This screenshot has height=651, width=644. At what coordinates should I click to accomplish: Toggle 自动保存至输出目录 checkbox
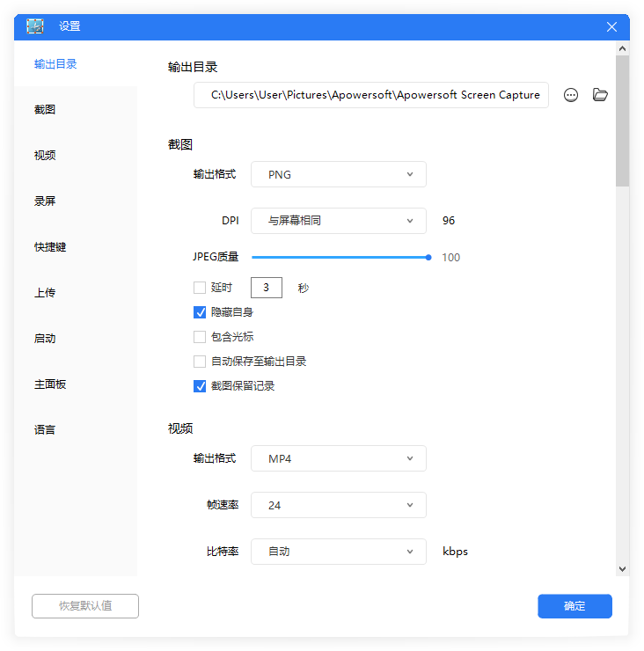(200, 362)
